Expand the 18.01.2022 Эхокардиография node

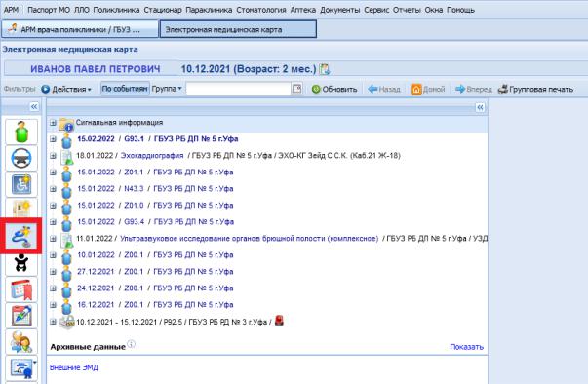point(53,156)
